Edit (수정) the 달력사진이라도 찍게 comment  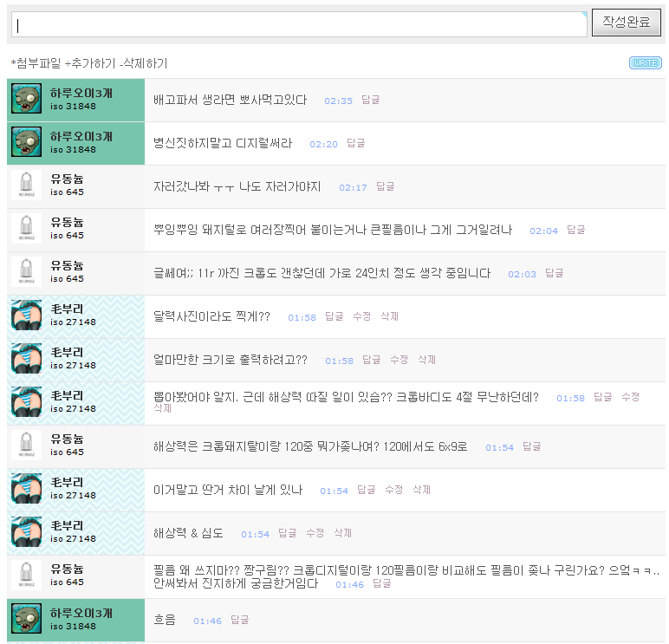(x=362, y=317)
